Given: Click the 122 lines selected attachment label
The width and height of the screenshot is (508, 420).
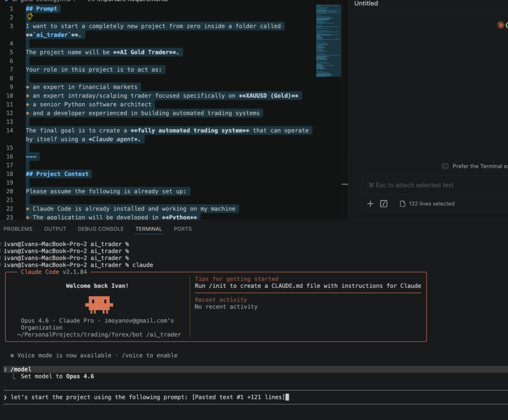Looking at the screenshot, I should pos(431,204).
